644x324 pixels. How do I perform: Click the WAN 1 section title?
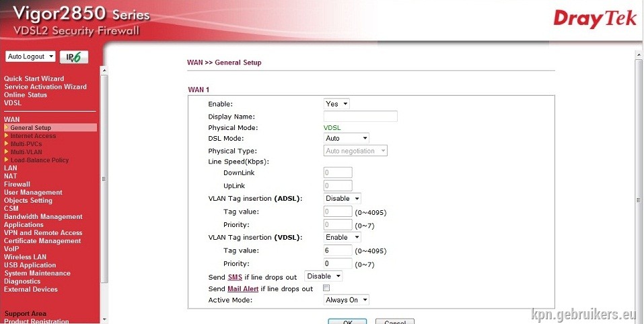pyautogui.click(x=199, y=90)
